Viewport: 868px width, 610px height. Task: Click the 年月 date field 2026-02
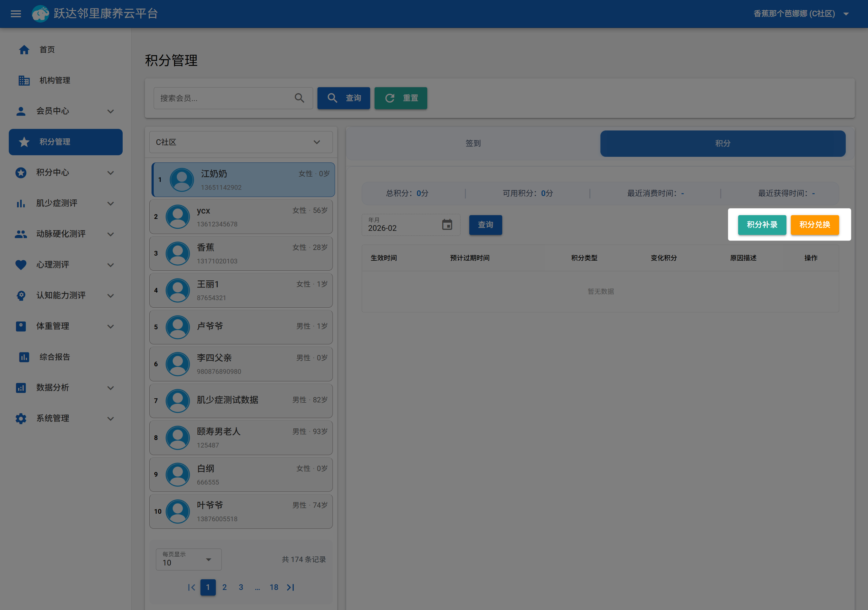(411, 225)
